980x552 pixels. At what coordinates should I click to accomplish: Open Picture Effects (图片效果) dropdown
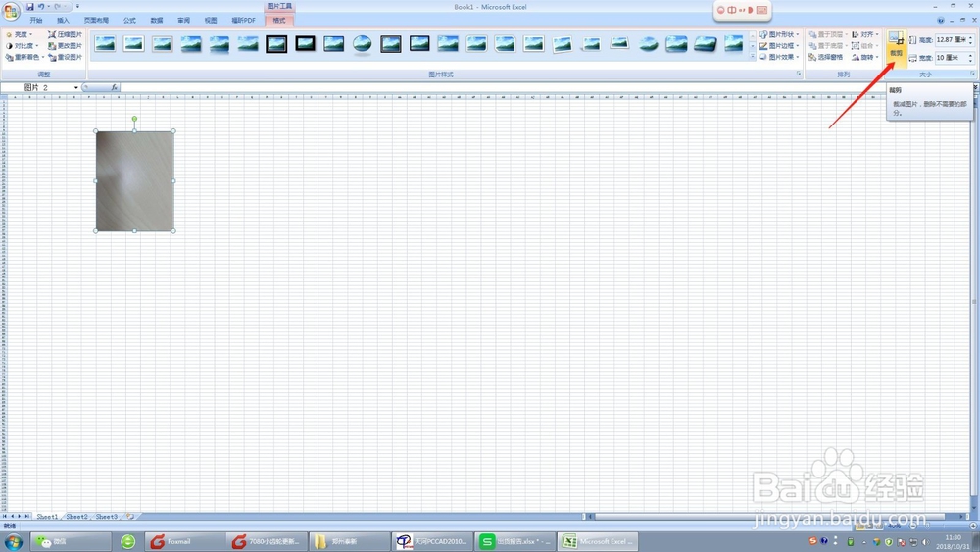pyautogui.click(x=779, y=57)
